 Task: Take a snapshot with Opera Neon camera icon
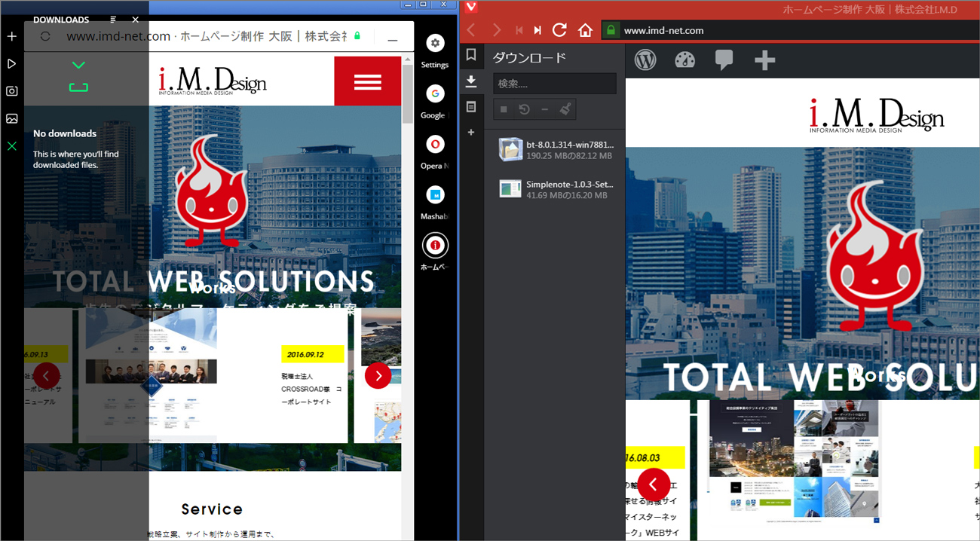coord(12,91)
